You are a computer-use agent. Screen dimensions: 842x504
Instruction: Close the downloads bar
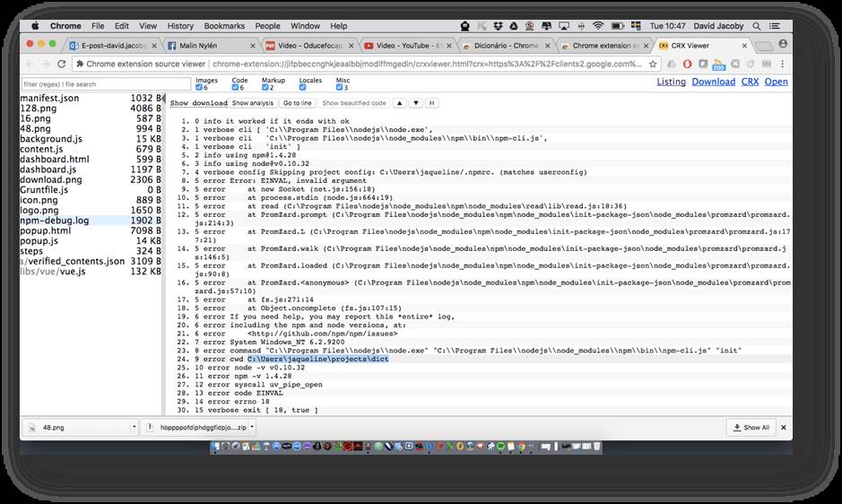coord(784,428)
